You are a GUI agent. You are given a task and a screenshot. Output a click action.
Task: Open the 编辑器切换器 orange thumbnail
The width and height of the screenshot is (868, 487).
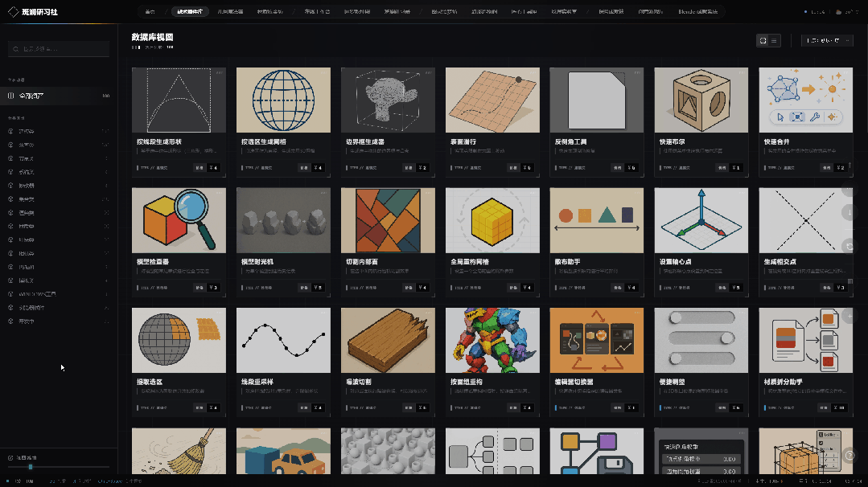[597, 340]
